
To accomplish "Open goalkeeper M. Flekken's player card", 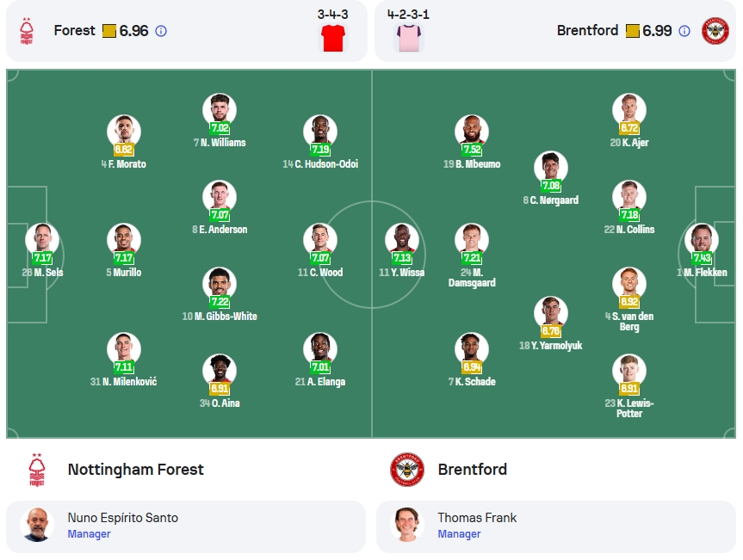I will coord(702,250).
